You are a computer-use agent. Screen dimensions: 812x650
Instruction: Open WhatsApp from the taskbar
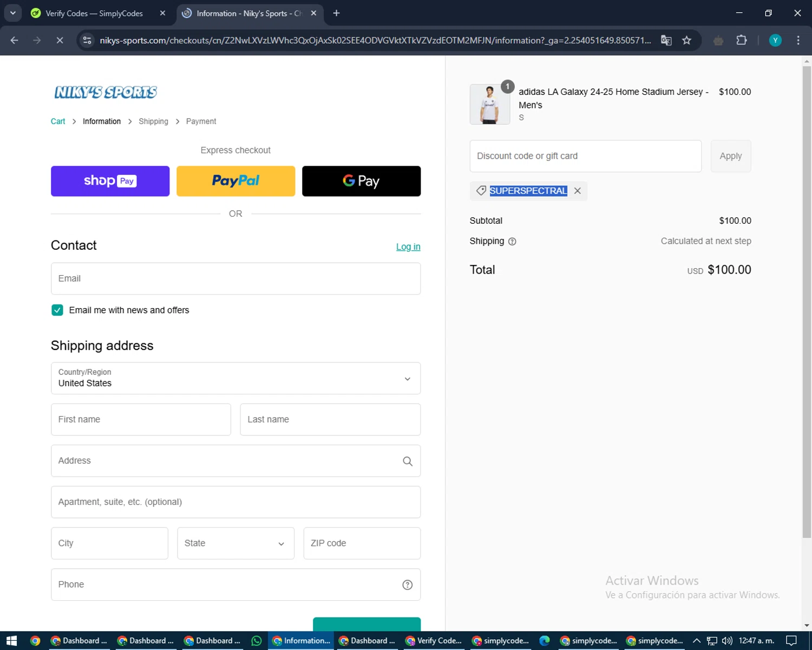coord(257,641)
